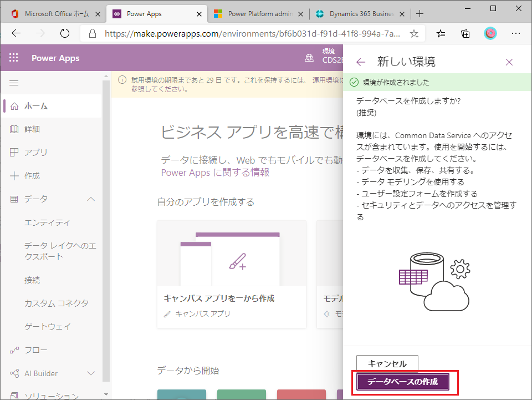Click the environment globe icon in header
This screenshot has width=532, height=400.
pyautogui.click(x=309, y=58)
